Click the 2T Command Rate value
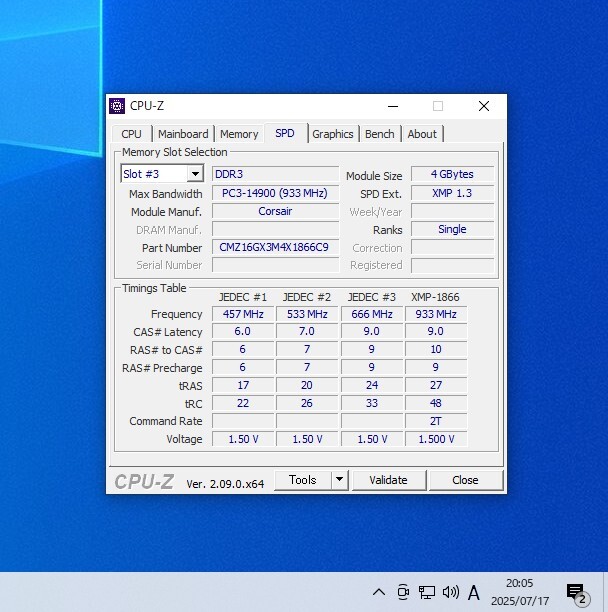This screenshot has height=612, width=608. pos(436,421)
